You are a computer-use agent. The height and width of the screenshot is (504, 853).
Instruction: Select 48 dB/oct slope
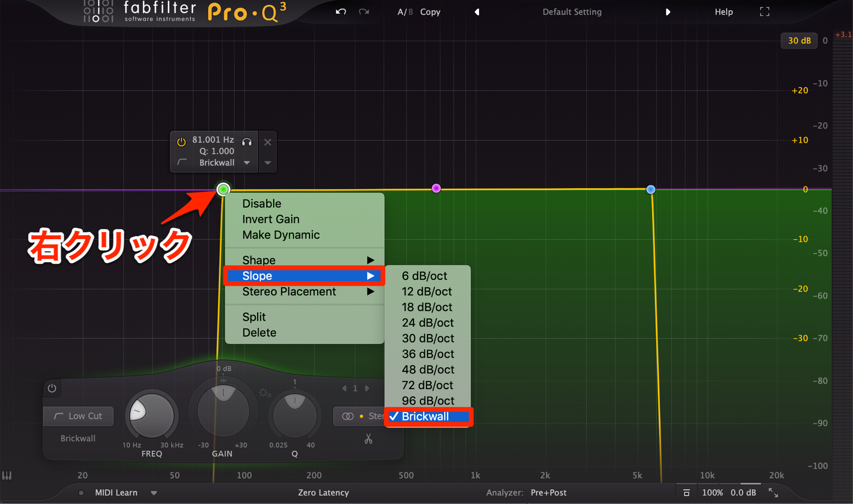pos(428,370)
